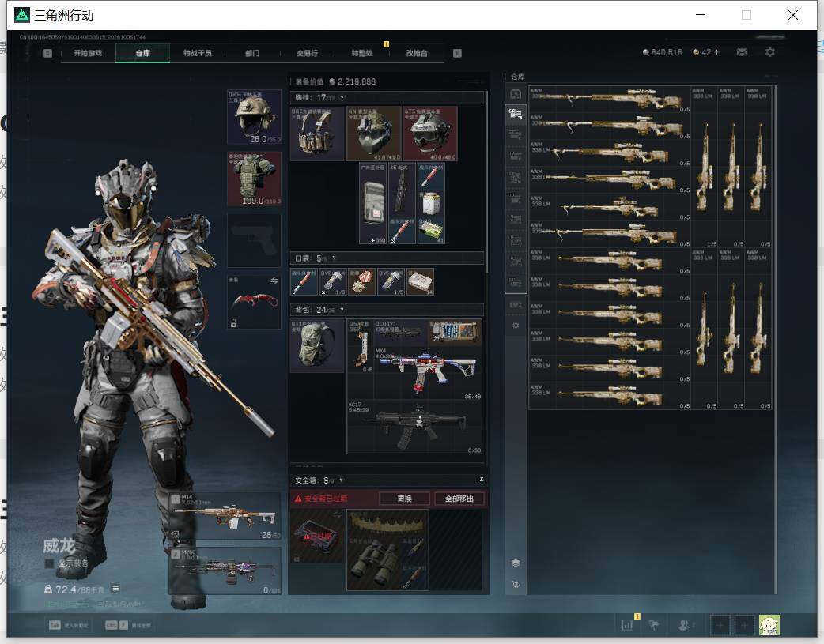Open the 特勤处 tab
The image size is (824, 644).
(362, 53)
